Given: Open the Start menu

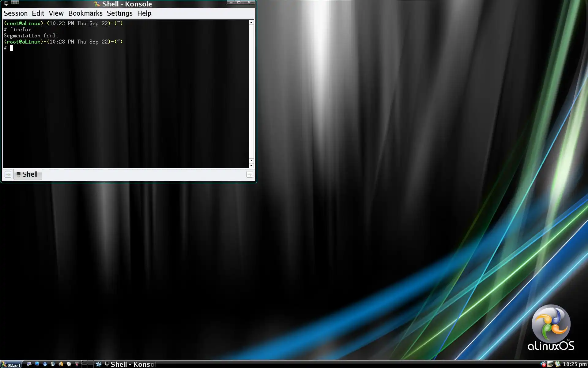Looking at the screenshot, I should click(x=12, y=364).
